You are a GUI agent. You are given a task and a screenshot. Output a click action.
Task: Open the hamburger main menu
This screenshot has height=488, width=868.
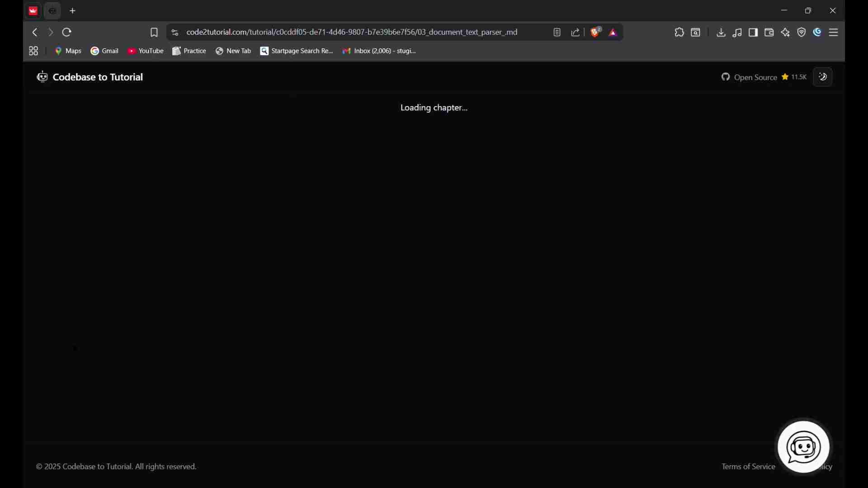click(835, 33)
